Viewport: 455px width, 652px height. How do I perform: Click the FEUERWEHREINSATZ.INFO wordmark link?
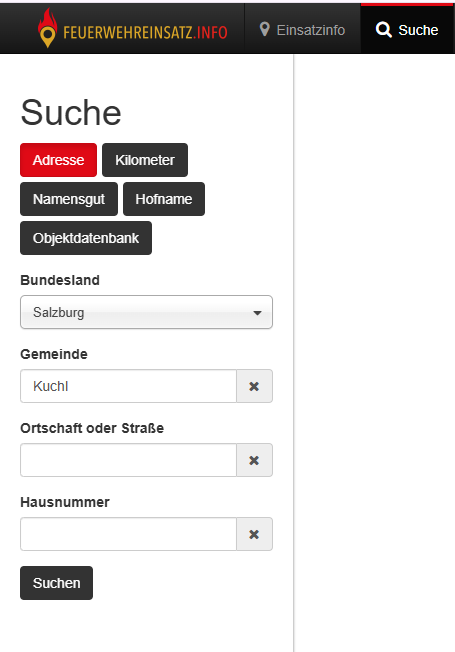pyautogui.click(x=145, y=32)
